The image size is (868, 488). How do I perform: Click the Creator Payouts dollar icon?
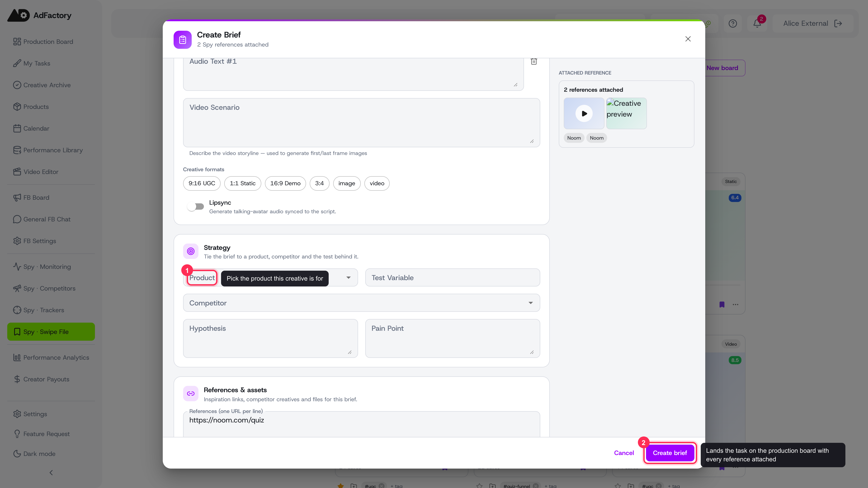point(17,379)
